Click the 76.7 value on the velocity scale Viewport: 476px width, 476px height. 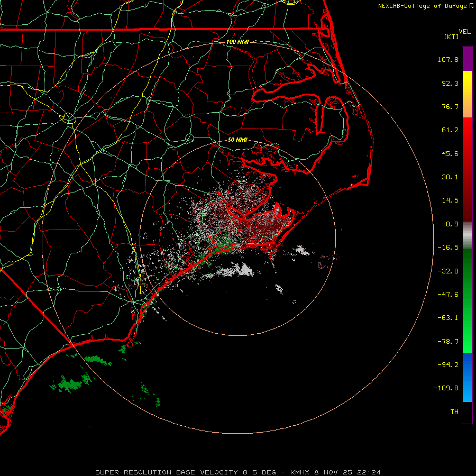(450, 106)
